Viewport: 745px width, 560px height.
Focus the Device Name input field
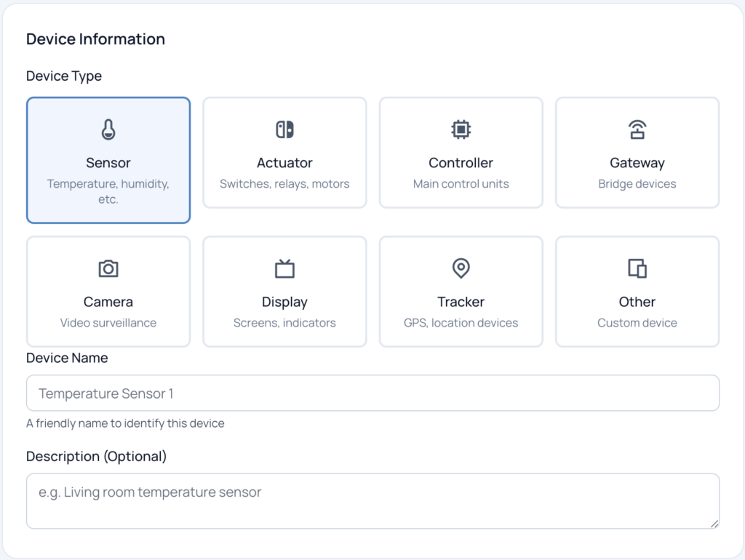(x=372, y=393)
